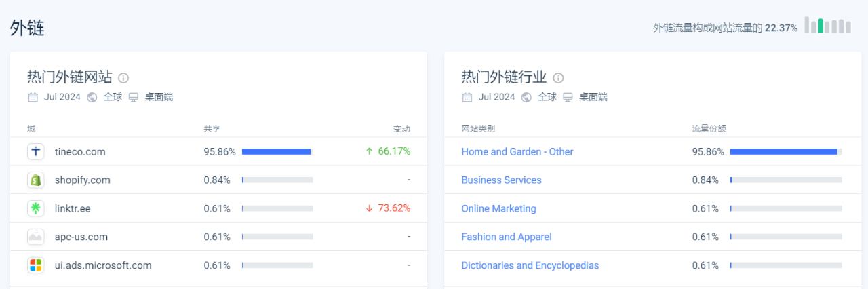Viewport: 868px width, 289px height.
Task: Open info tooltip beside 热门外链行业
Action: click(x=558, y=78)
